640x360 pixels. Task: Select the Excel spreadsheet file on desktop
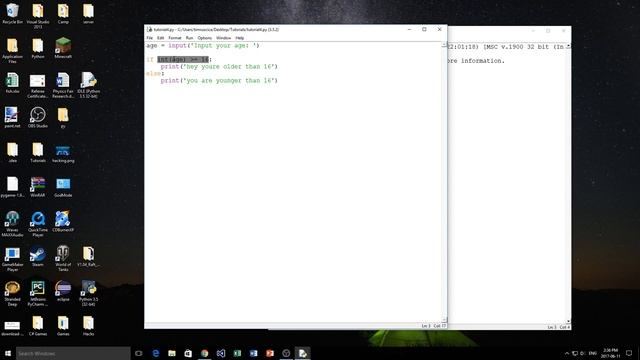coord(12,83)
